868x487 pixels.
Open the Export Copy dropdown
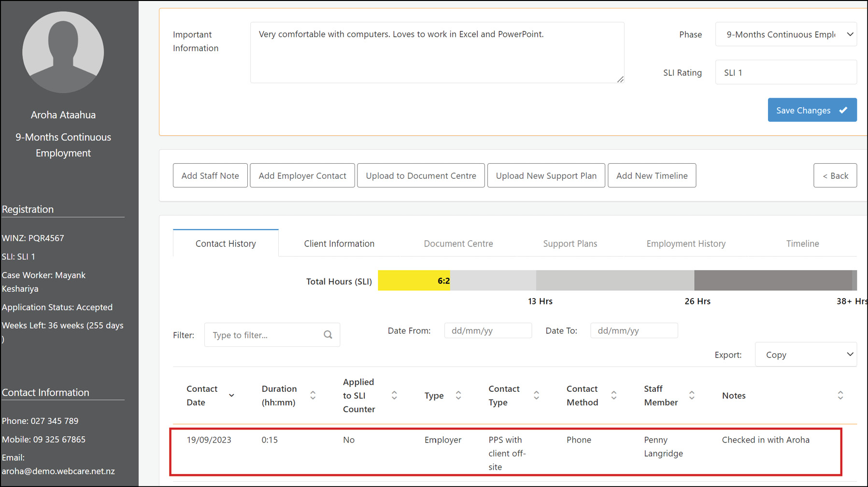coord(806,355)
